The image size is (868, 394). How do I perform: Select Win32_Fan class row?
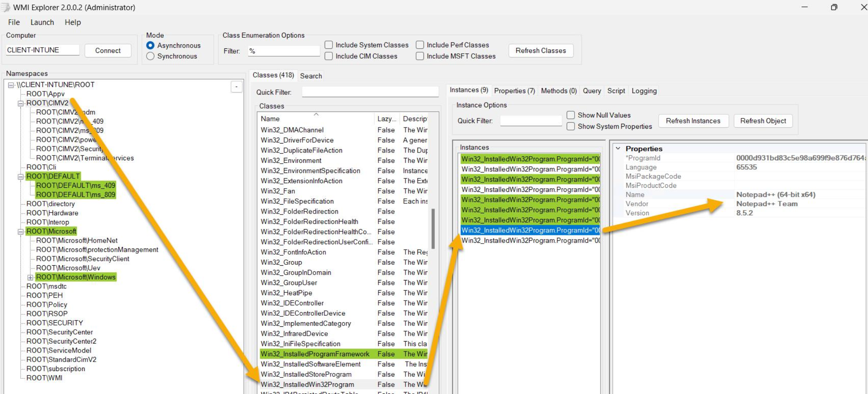point(344,191)
